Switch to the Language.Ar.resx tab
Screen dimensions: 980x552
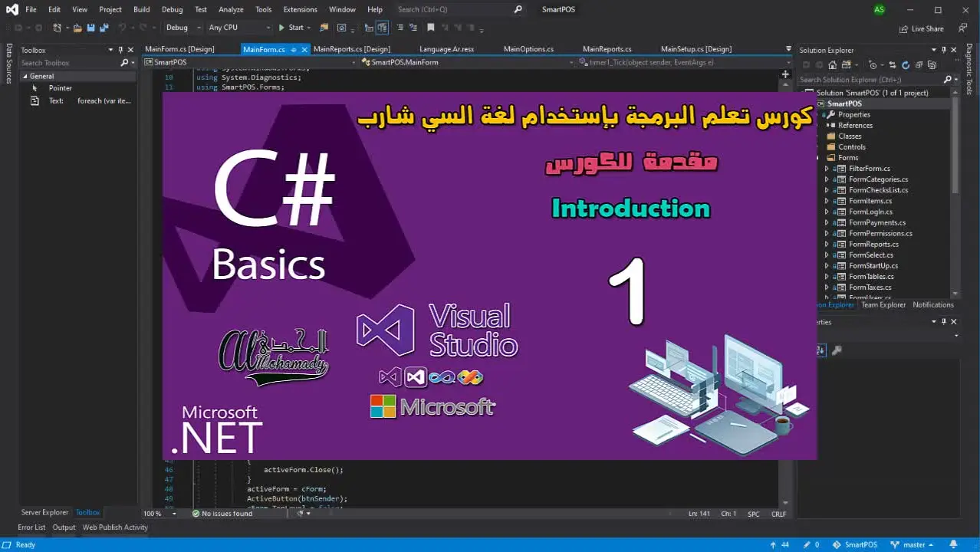(x=446, y=49)
